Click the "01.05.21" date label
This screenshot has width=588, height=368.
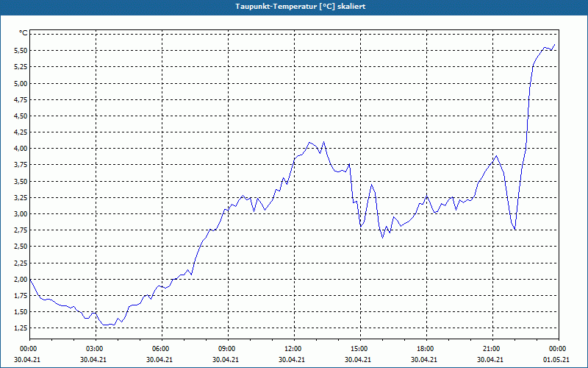click(x=556, y=360)
